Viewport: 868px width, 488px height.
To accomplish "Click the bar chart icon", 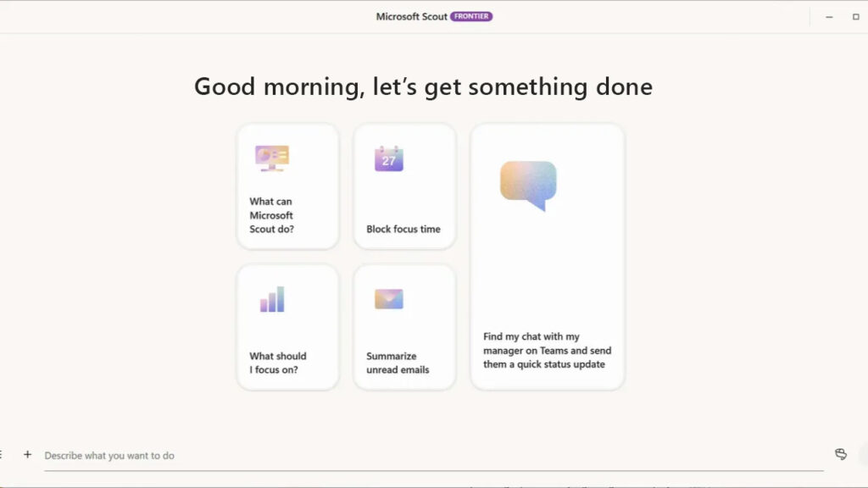I will coord(272,299).
